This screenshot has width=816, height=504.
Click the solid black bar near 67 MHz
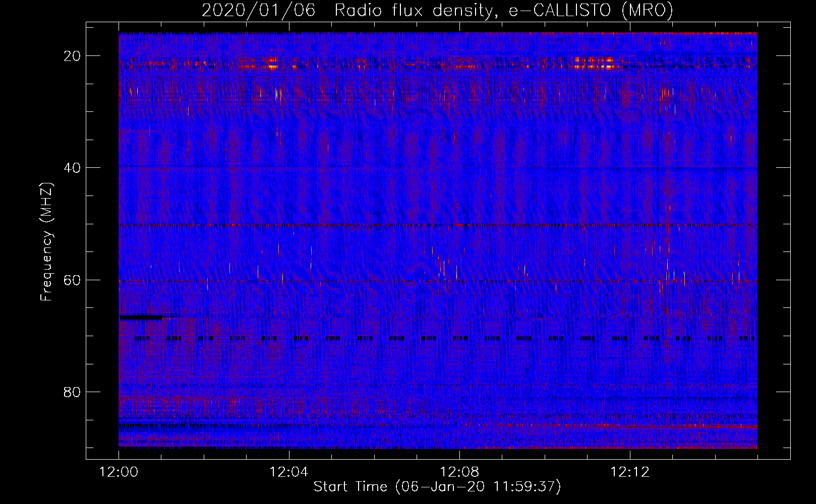point(142,318)
